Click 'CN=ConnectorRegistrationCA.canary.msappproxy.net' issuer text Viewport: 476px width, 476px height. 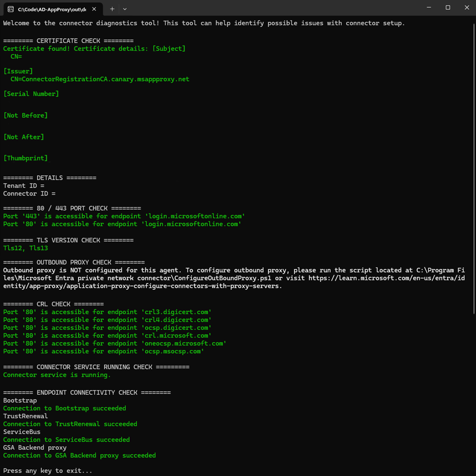click(x=100, y=79)
